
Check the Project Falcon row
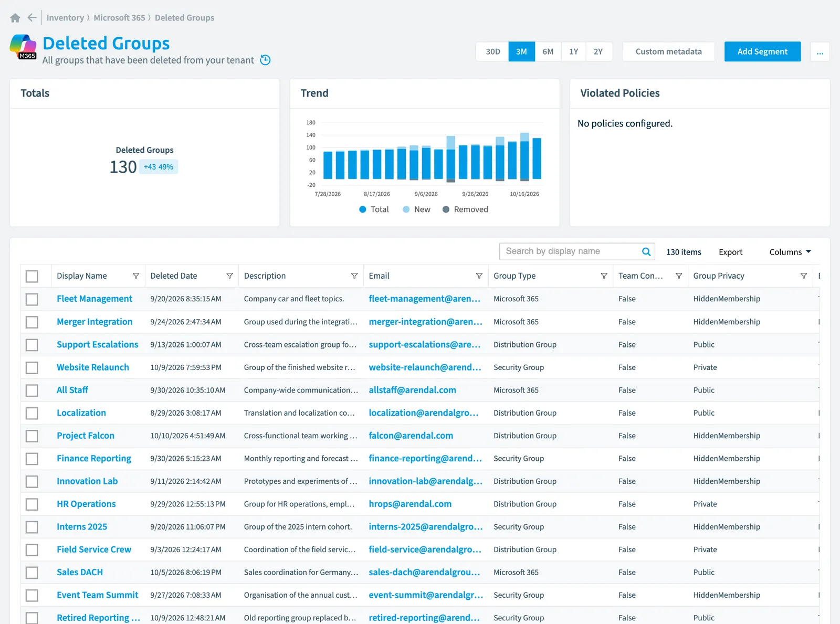(x=32, y=436)
